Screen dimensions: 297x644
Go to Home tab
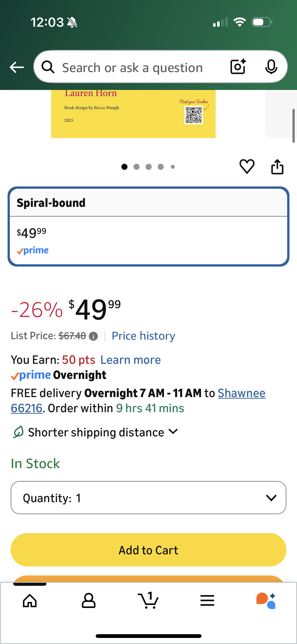click(30, 601)
